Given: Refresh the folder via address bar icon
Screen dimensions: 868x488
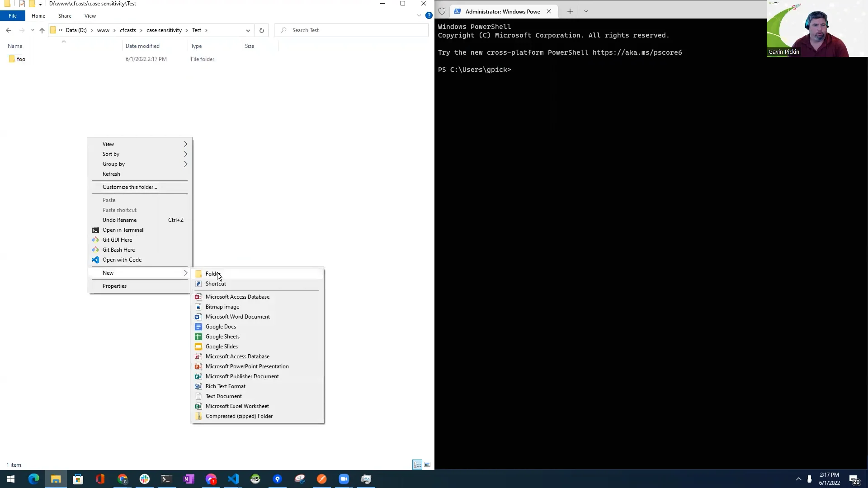Looking at the screenshot, I should (261, 30).
